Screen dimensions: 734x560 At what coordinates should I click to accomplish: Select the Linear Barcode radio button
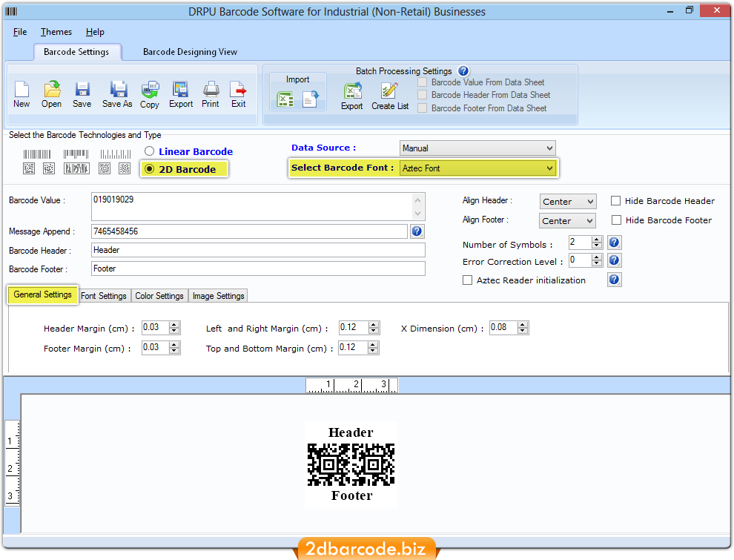pos(149,151)
